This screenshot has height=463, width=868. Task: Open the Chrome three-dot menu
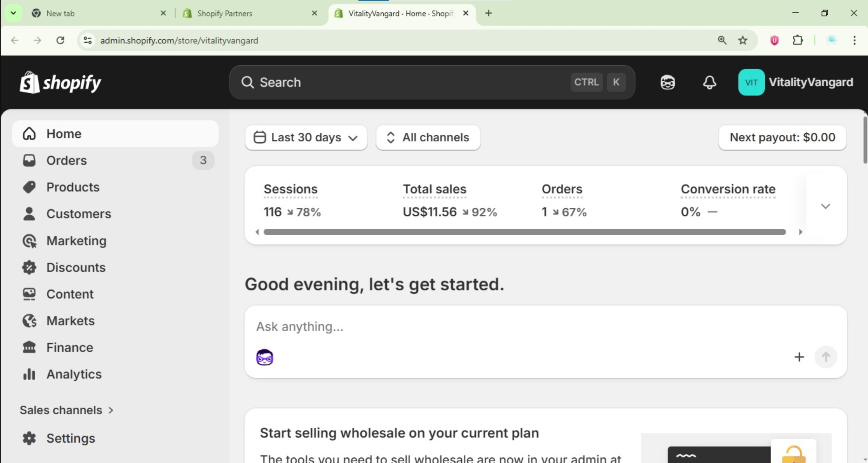[854, 40]
